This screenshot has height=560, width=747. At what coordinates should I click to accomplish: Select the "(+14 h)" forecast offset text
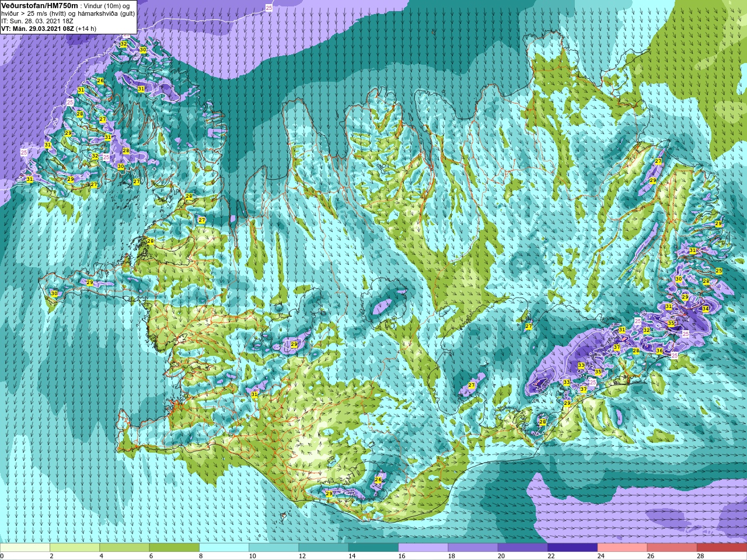click(x=86, y=29)
